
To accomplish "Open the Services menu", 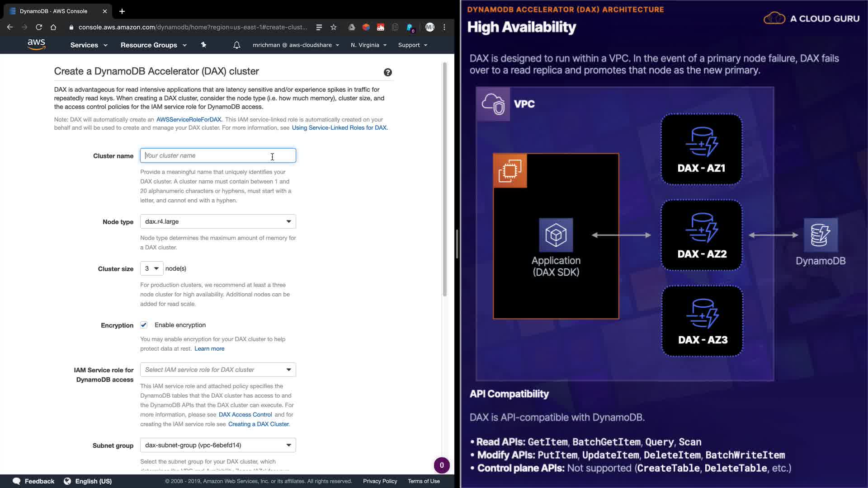I will tap(89, 45).
